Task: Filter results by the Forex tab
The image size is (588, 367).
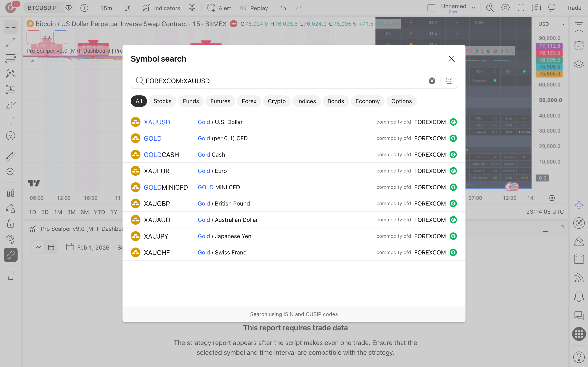Action: 249,101
